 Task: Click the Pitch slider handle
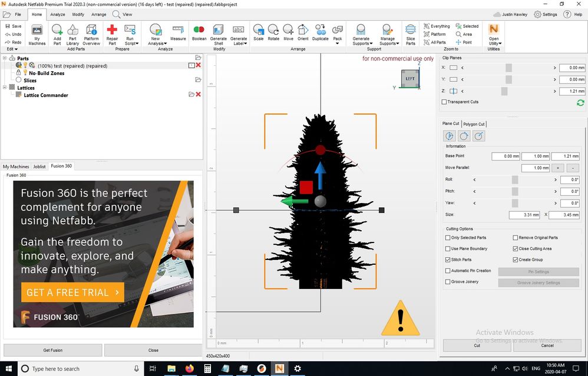(x=515, y=191)
